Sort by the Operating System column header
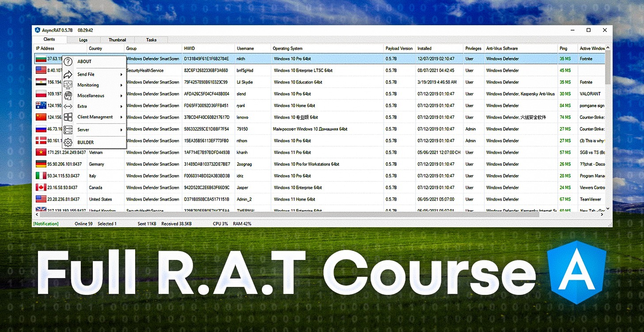This screenshot has height=332, width=644. [327, 48]
